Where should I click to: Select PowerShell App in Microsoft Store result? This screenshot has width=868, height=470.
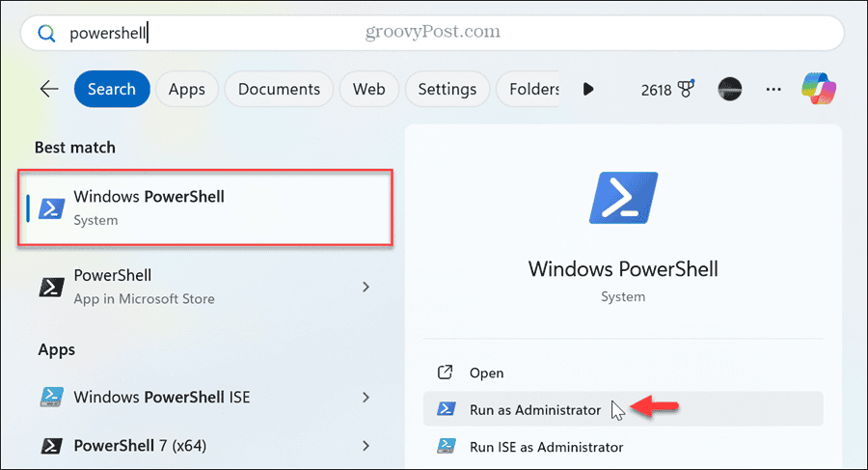(x=205, y=287)
